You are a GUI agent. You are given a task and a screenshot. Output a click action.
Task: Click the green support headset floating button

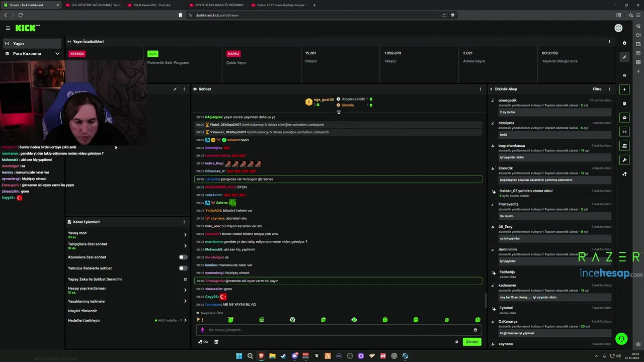tap(621, 339)
